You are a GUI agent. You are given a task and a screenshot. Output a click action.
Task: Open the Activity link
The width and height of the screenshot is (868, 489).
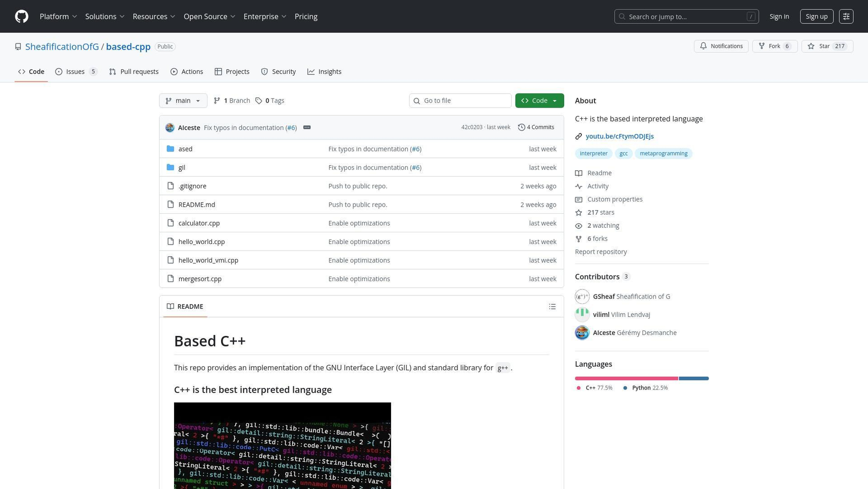592,186
